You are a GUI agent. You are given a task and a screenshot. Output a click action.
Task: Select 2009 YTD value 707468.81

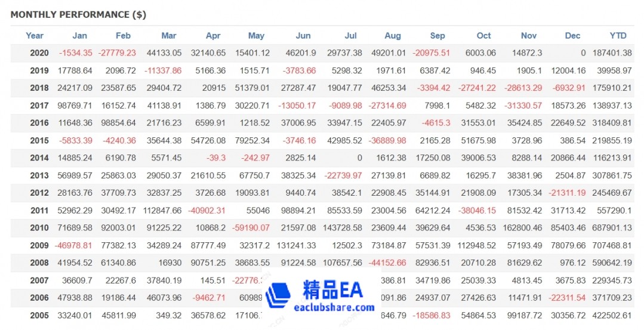coord(612,245)
